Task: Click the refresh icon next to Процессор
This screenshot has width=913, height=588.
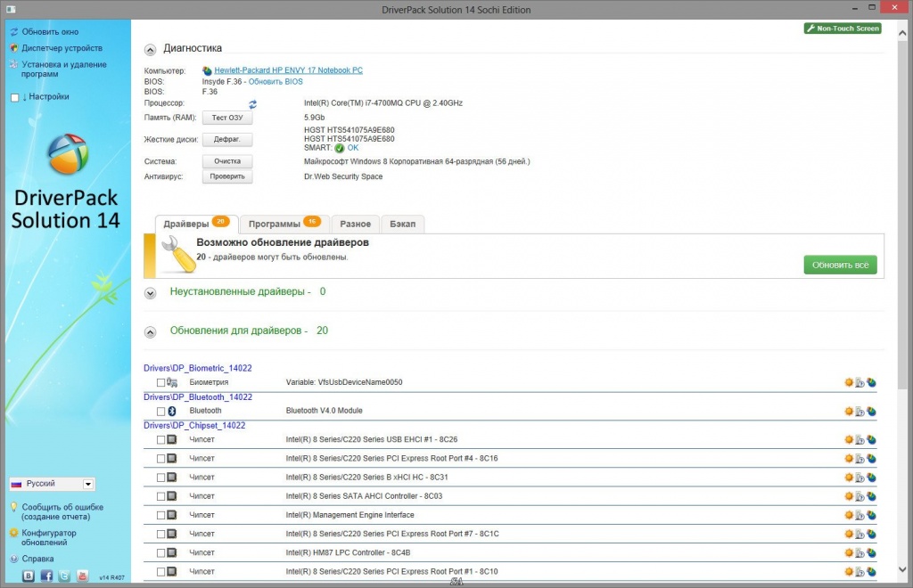Action: (x=253, y=103)
